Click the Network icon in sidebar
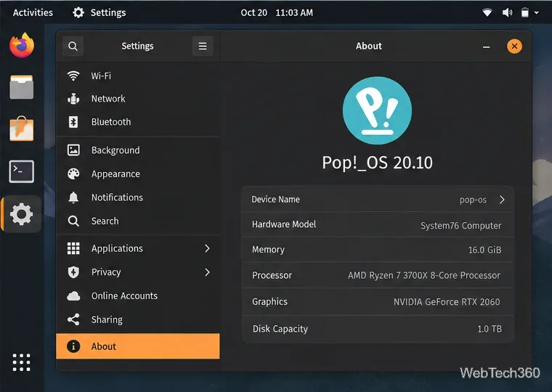The width and height of the screenshot is (552, 392). tap(73, 99)
